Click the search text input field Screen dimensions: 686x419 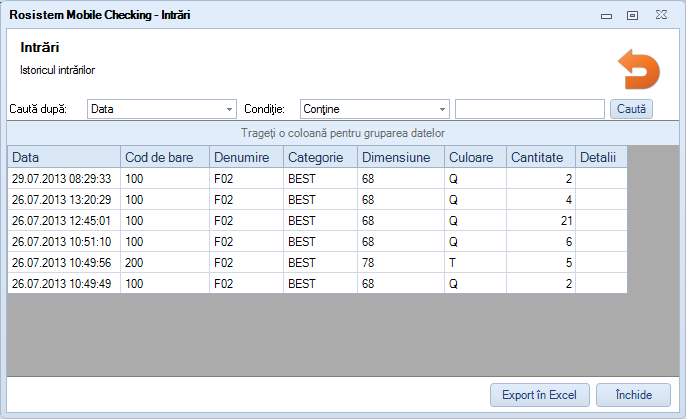point(529,109)
